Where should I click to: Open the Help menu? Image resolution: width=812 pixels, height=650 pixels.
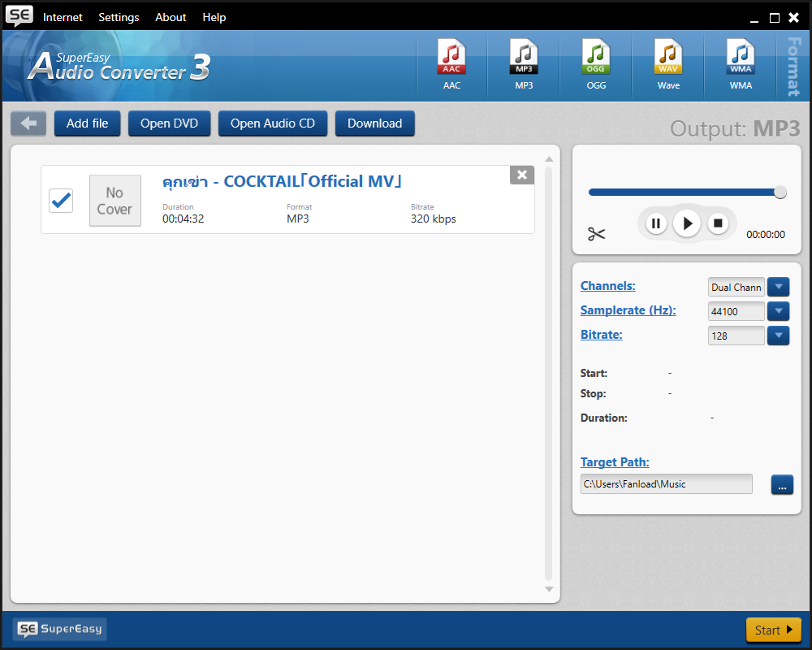(214, 17)
